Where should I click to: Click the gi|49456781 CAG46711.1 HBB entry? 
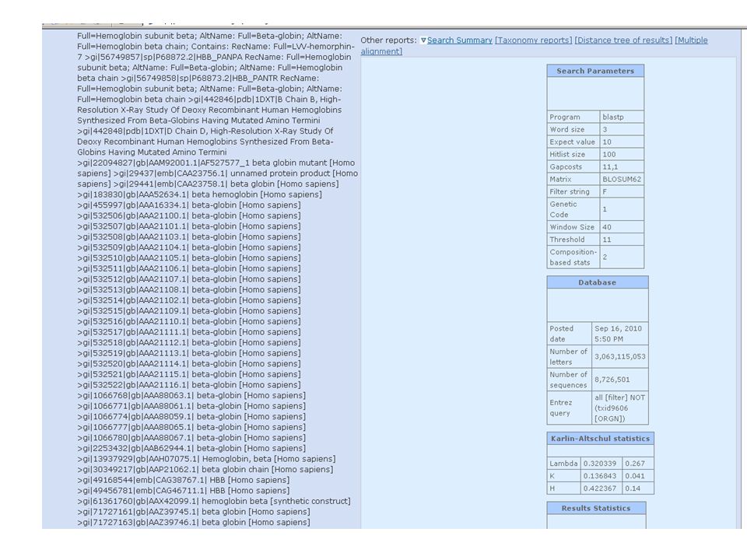(183, 491)
